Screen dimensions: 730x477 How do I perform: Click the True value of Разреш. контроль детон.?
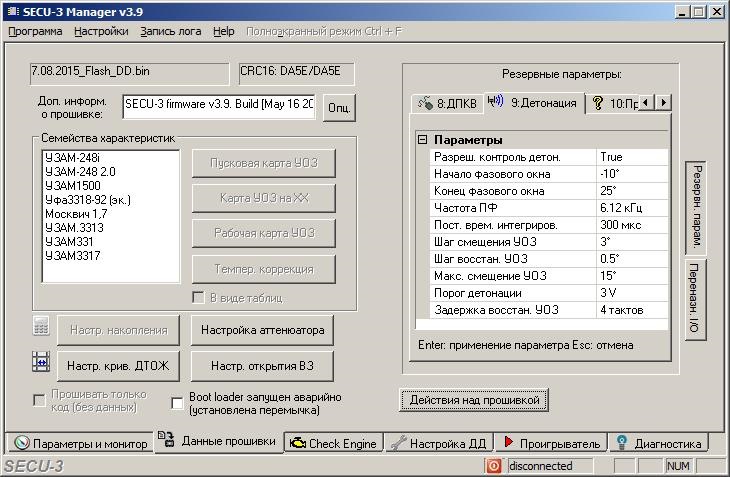[x=632, y=157]
